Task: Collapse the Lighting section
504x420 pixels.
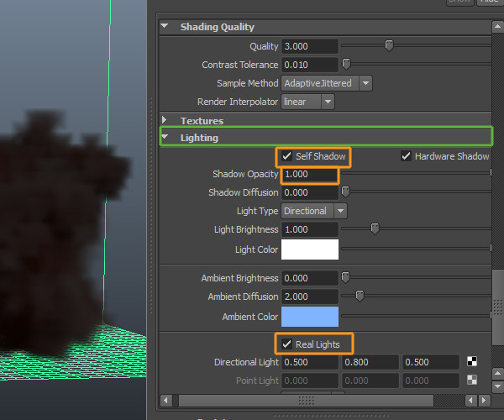Action: [x=165, y=137]
